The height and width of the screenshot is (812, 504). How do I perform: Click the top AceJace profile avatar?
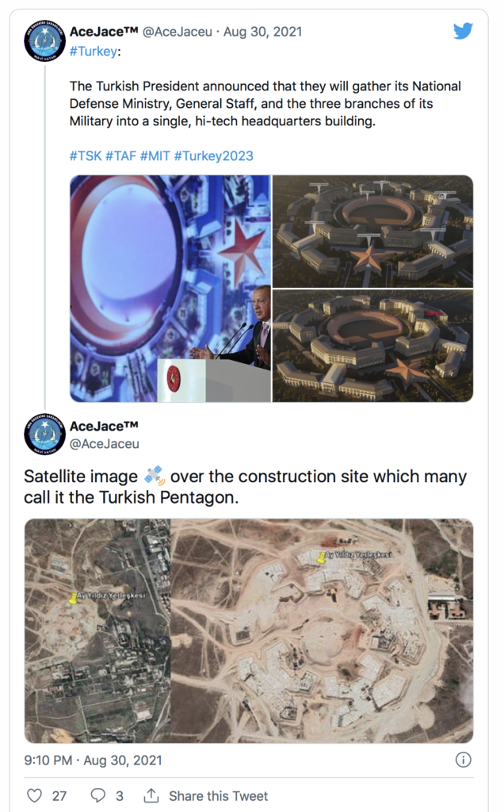click(x=44, y=40)
